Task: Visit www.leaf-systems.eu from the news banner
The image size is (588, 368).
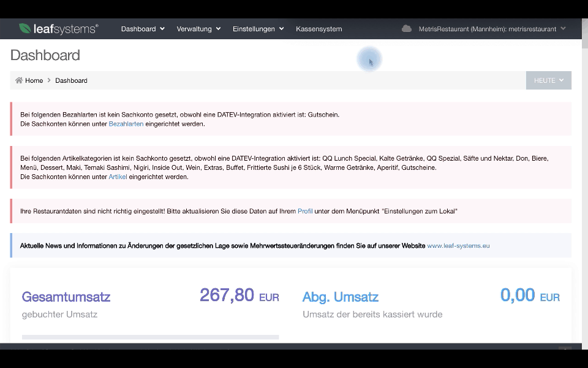Action: [x=458, y=245]
